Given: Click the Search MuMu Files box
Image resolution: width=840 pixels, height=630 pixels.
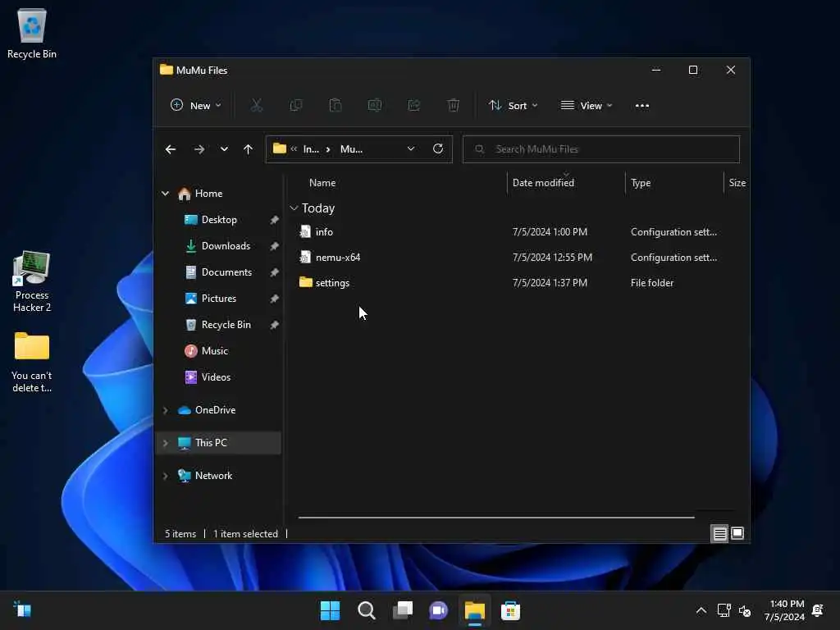Looking at the screenshot, I should pyautogui.click(x=601, y=149).
